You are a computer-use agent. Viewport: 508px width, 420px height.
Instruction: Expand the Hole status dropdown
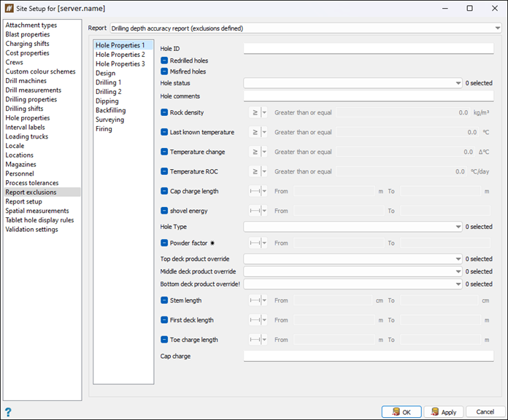[458, 83]
